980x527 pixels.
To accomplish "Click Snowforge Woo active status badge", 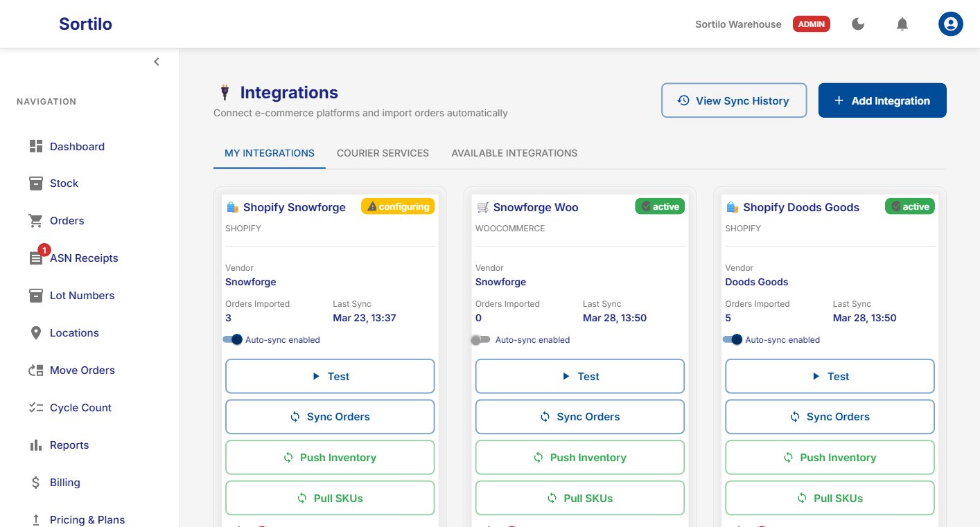I will tap(660, 206).
